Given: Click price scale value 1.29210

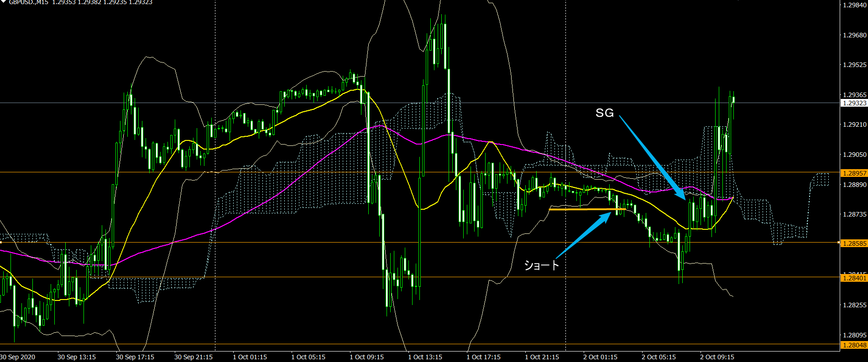Looking at the screenshot, I should coord(854,124).
